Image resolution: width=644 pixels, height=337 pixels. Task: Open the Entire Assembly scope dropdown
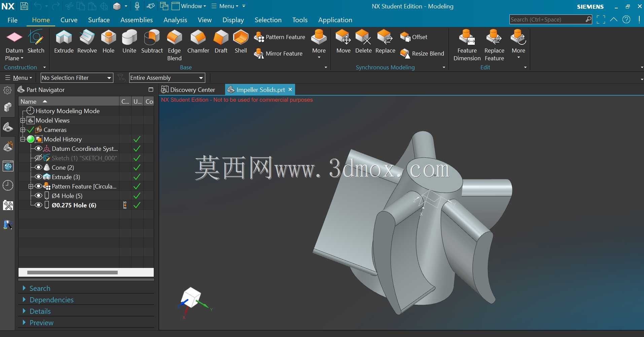coord(167,78)
